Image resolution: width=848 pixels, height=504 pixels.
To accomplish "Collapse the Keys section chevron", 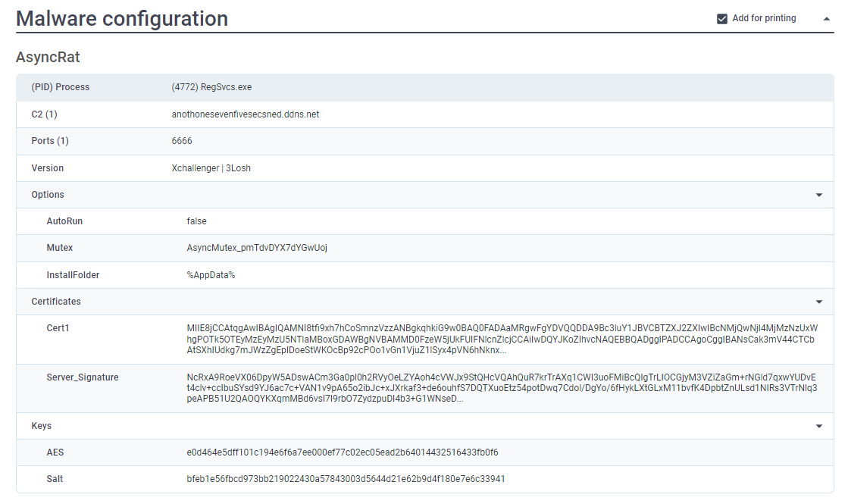I will (x=818, y=426).
